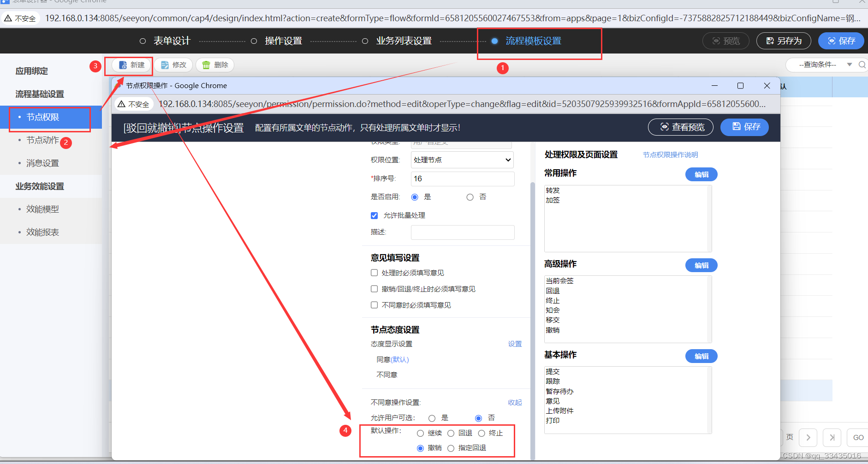Select 否 for 允许用户可选

[x=478, y=418]
